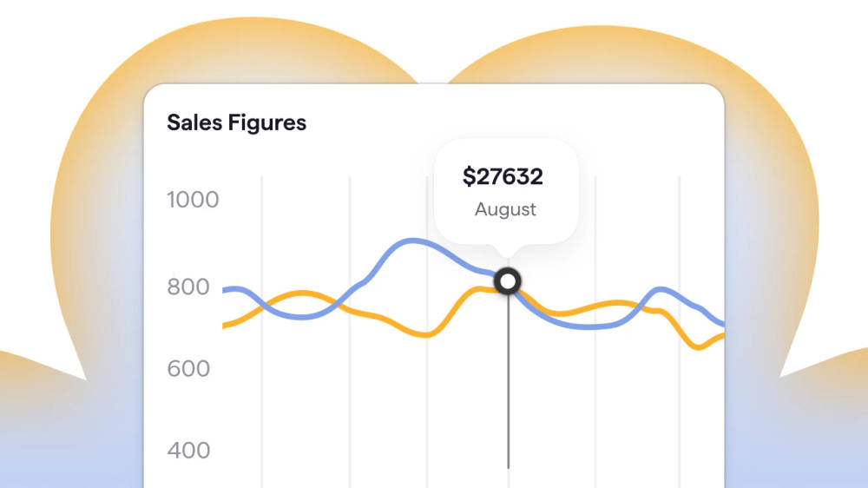Click the orange line's starting point at left
This screenshot has height=488, width=868.
(x=226, y=326)
